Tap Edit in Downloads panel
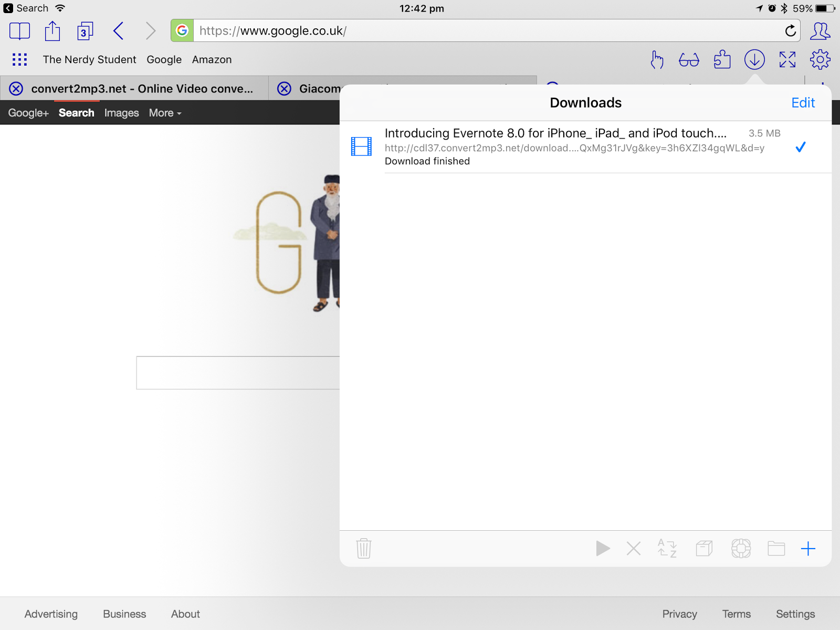 pyautogui.click(x=803, y=103)
